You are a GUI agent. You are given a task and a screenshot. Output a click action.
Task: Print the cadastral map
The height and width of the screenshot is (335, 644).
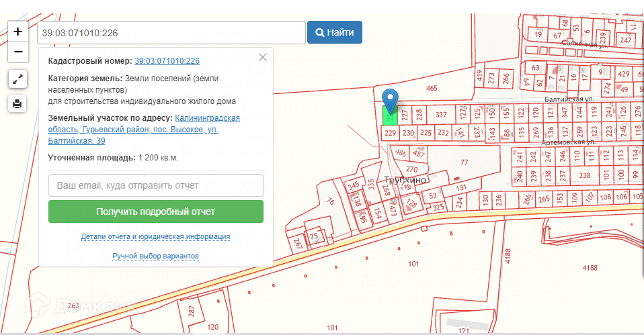tap(17, 103)
